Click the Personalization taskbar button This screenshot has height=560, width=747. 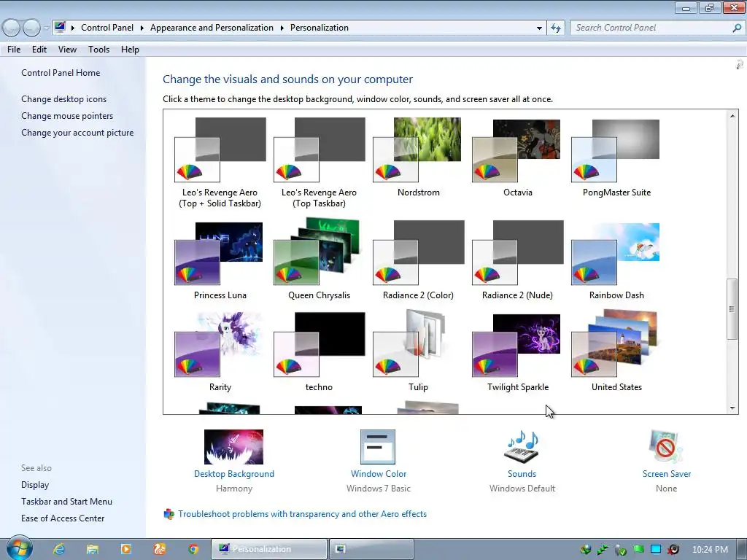click(269, 549)
